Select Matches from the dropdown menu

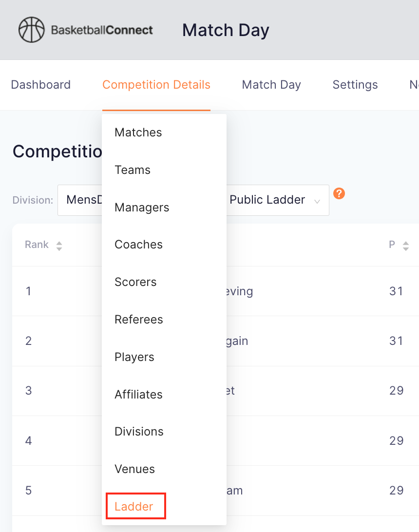point(138,133)
